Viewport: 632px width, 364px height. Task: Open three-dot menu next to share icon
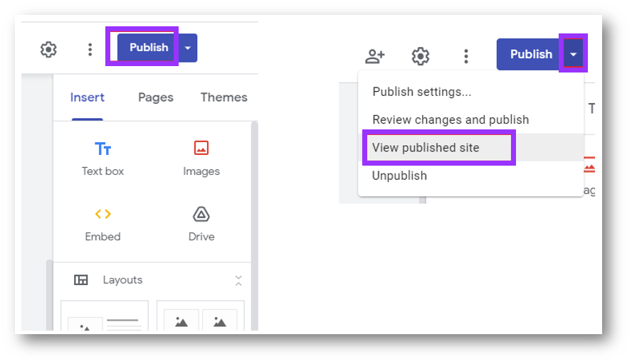click(465, 55)
